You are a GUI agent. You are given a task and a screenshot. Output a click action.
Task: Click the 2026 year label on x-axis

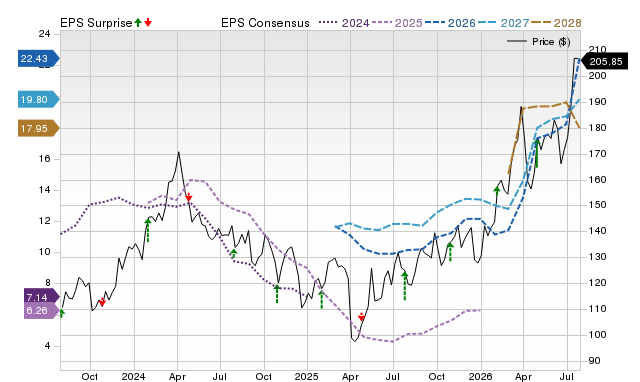[x=480, y=376]
